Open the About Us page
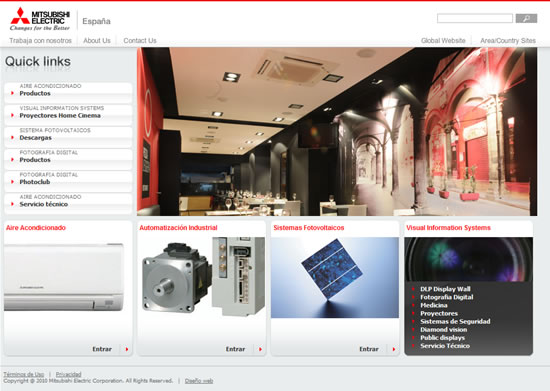 [x=97, y=41]
